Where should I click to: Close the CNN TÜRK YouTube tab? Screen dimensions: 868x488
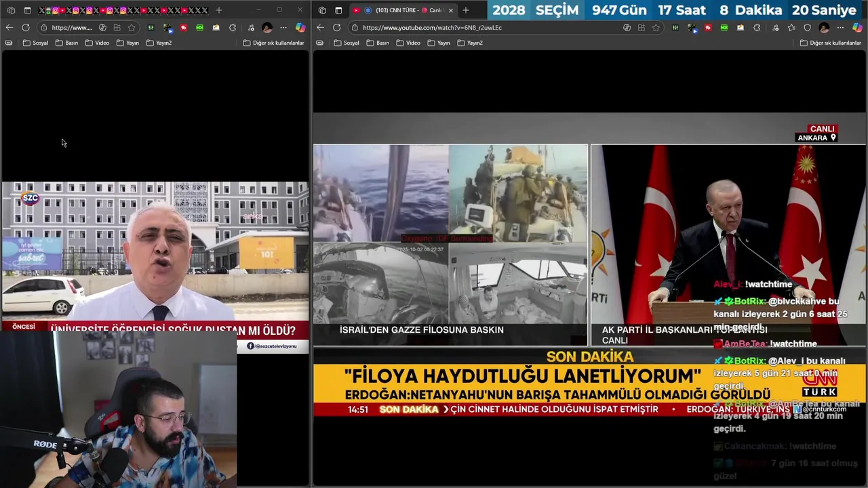(x=451, y=10)
